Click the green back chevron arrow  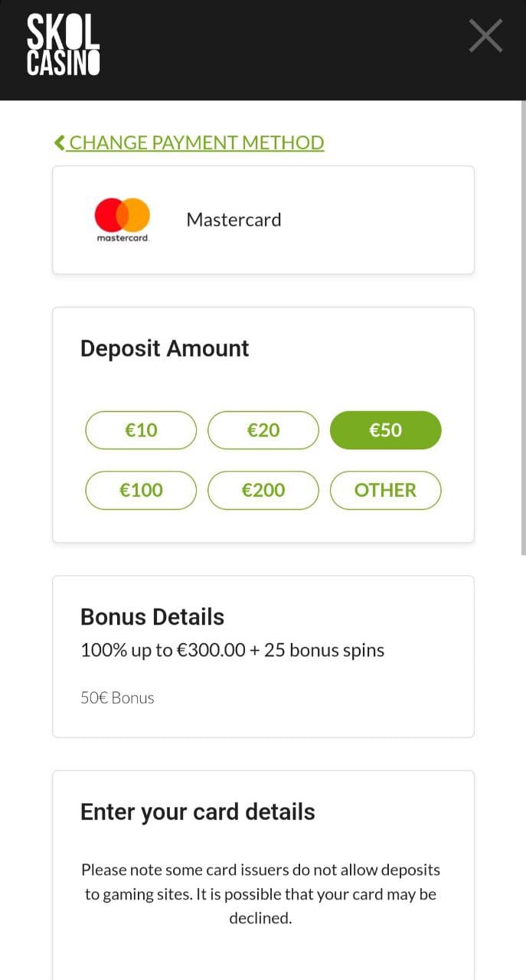coord(60,142)
